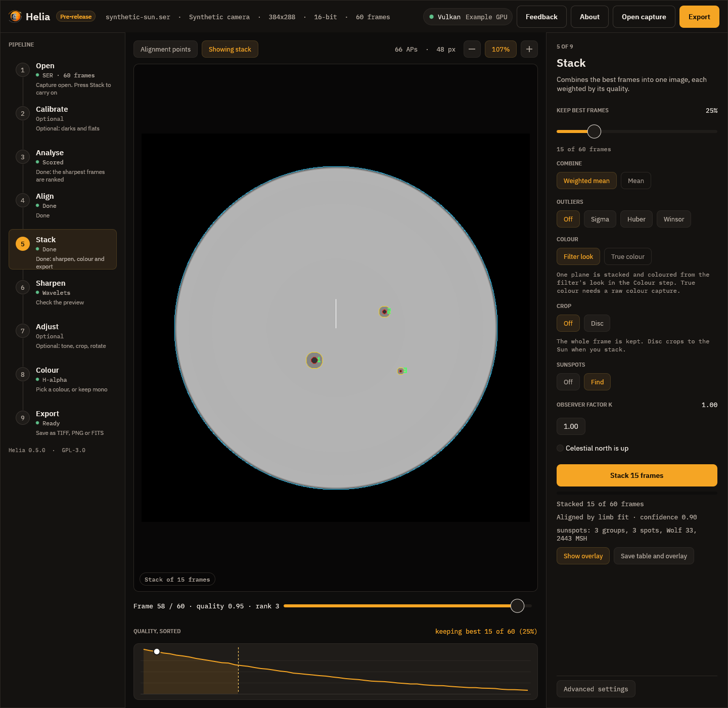Click Show overlay button
Screen dimensions: 728x708
[583, 556]
